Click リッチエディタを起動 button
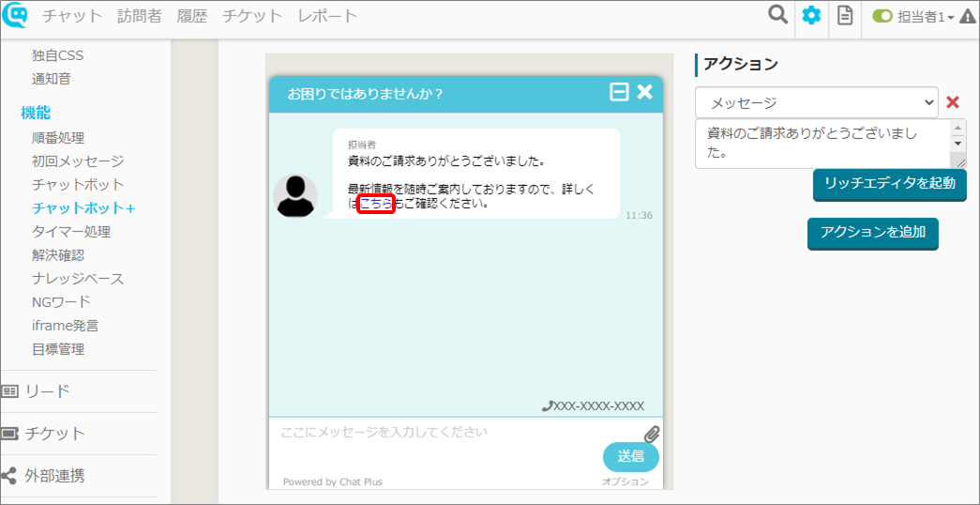 pyautogui.click(x=890, y=184)
